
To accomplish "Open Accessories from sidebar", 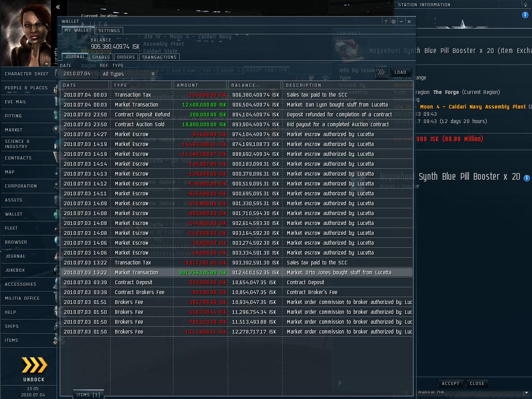I will [29, 284].
